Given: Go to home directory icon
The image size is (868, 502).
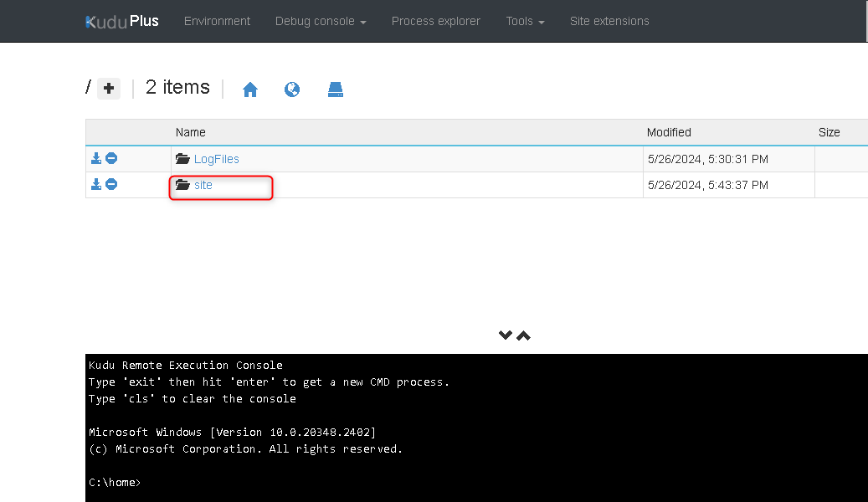Looking at the screenshot, I should pos(250,90).
